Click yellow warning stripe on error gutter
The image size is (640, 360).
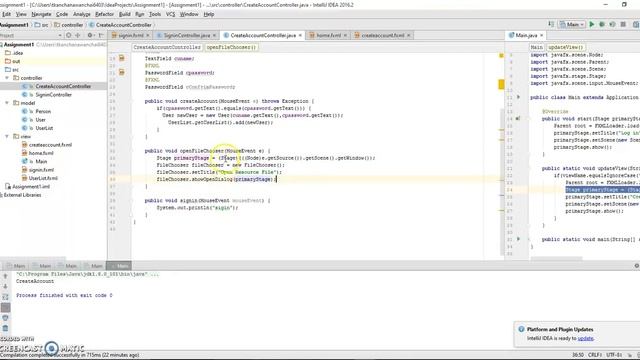pos(501,84)
